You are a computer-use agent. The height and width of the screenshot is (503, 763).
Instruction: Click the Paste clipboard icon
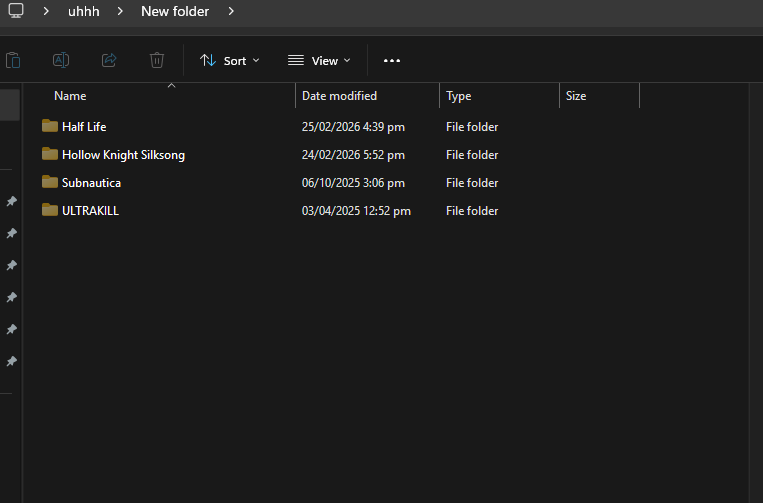coord(12,60)
